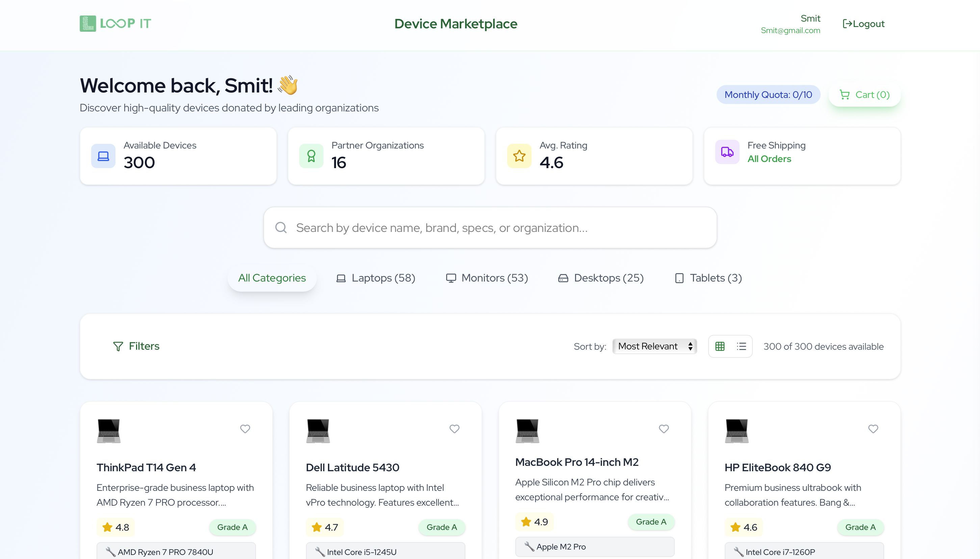Click heart icon on HP EliteBook 840 G9
Screen dimensions: 980x559
click(x=873, y=428)
